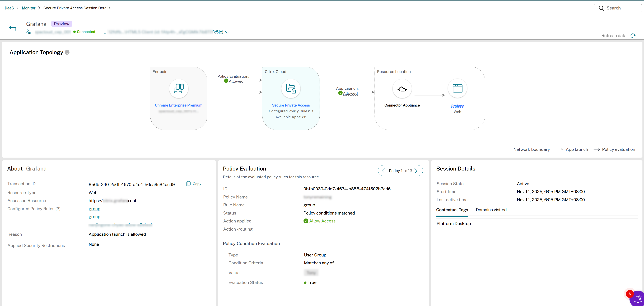Advance to the next policy using the right chevron

click(416, 171)
